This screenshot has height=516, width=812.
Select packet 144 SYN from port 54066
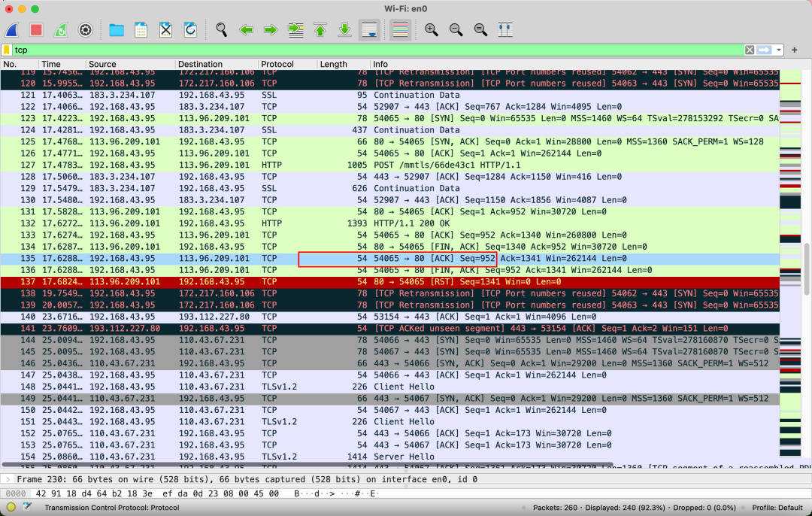click(390, 341)
